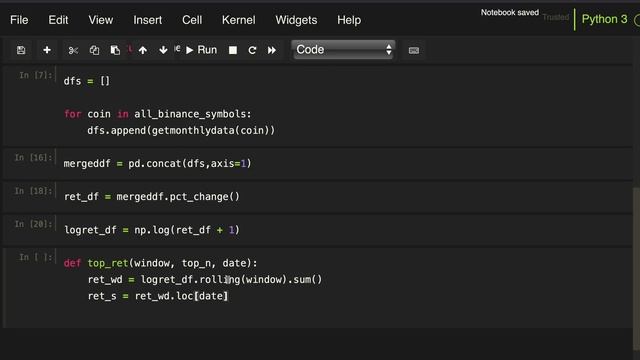This screenshot has height=360, width=640.
Task: Open the cell type dropdown showing Code
Action: [343, 50]
